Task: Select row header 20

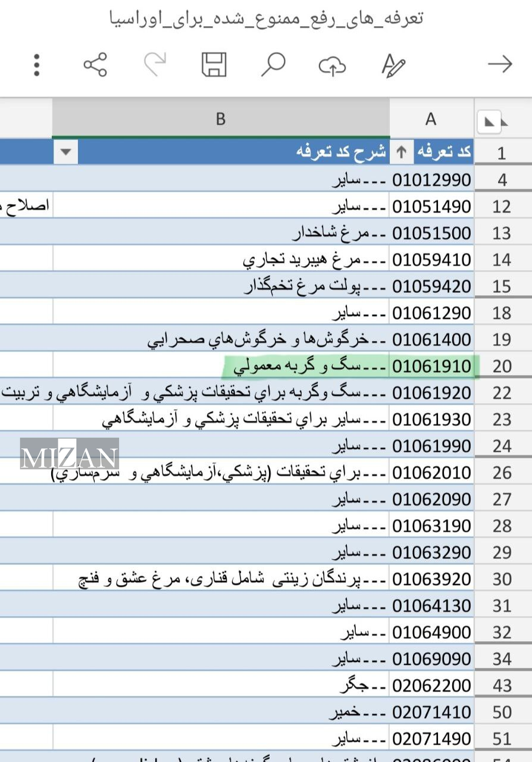Action: (x=502, y=366)
